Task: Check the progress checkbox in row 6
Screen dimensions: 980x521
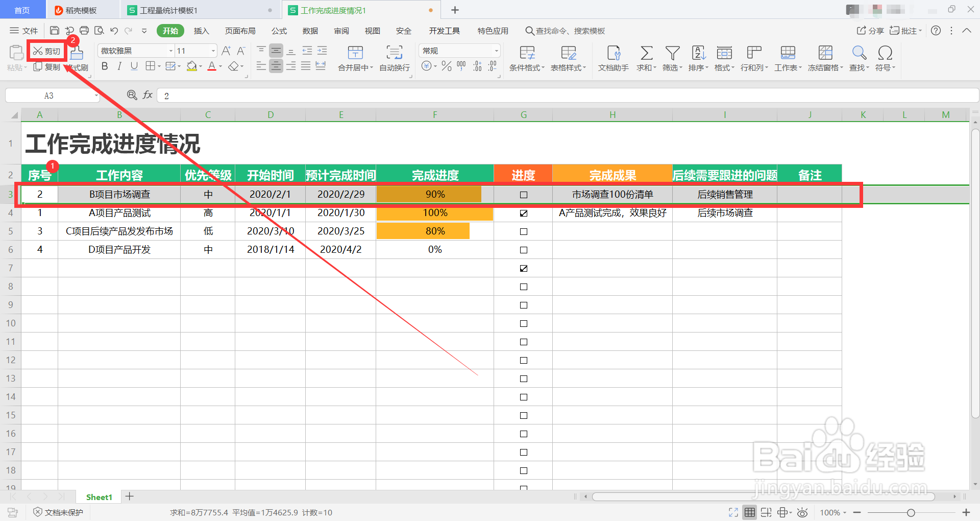Action: tap(523, 250)
